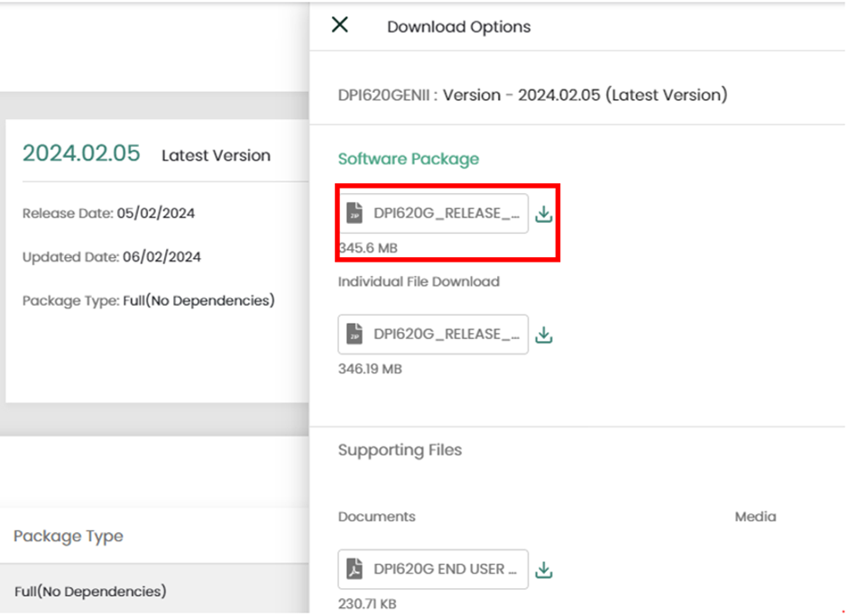The image size is (848, 616).
Task: Open the Software Package DPI620G_RELEASE file name
Action: pos(447,213)
